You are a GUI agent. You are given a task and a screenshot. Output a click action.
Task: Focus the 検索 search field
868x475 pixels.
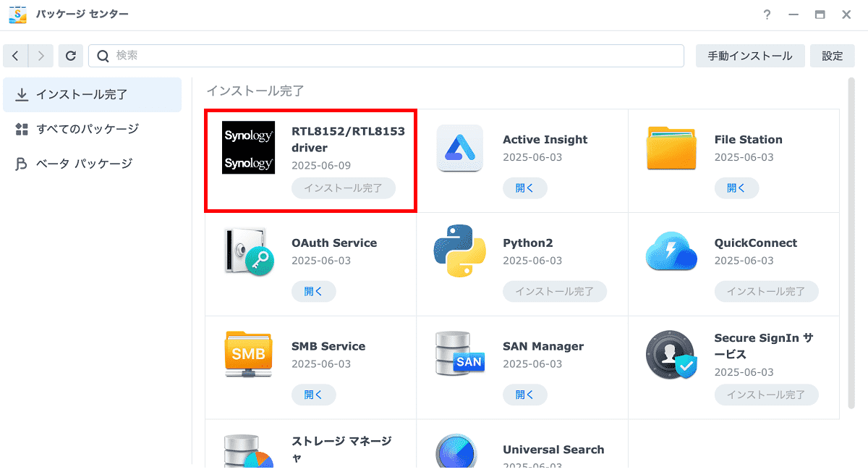[386, 56]
